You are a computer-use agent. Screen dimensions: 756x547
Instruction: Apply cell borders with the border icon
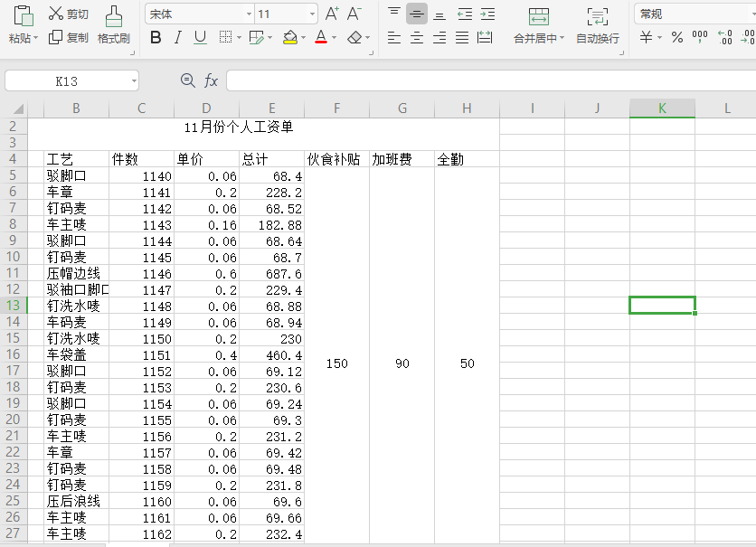click(x=225, y=37)
